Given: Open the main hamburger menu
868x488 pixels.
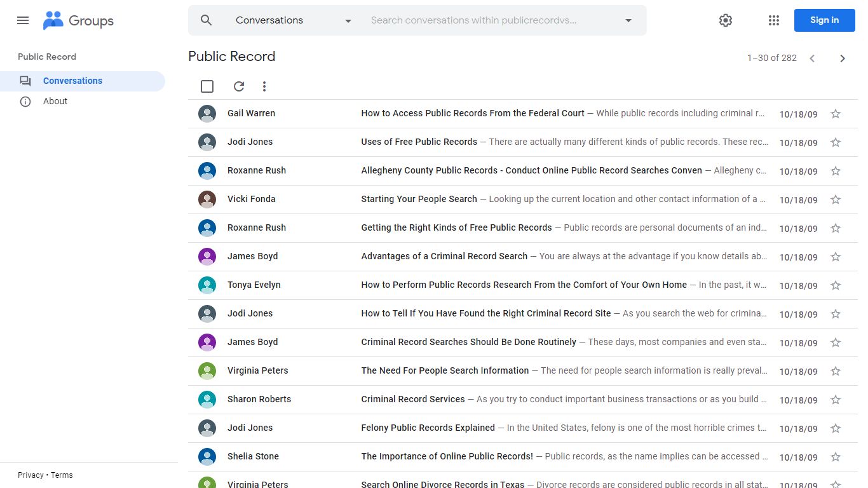Looking at the screenshot, I should 23,20.
